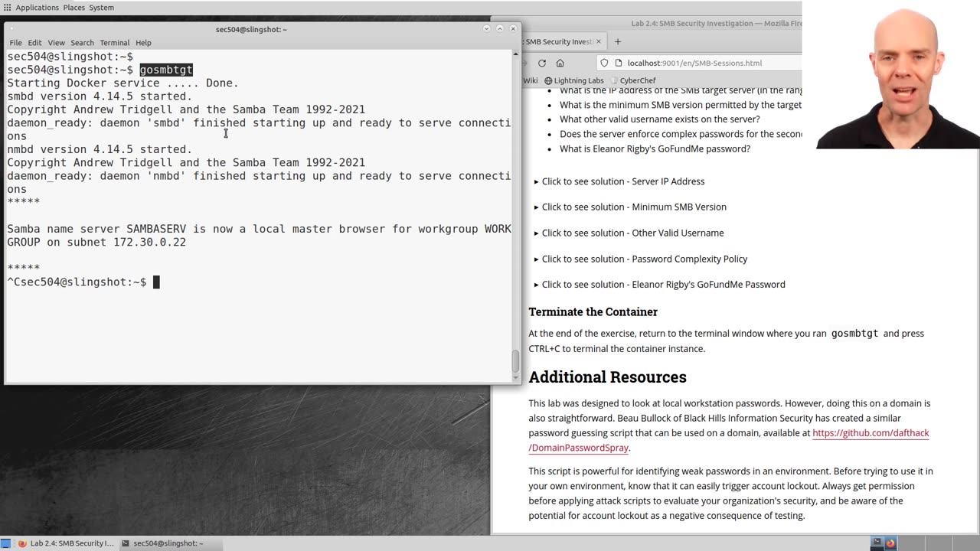Click the 'Terminate the Container' heading
The width and height of the screenshot is (980, 551).
[593, 312]
